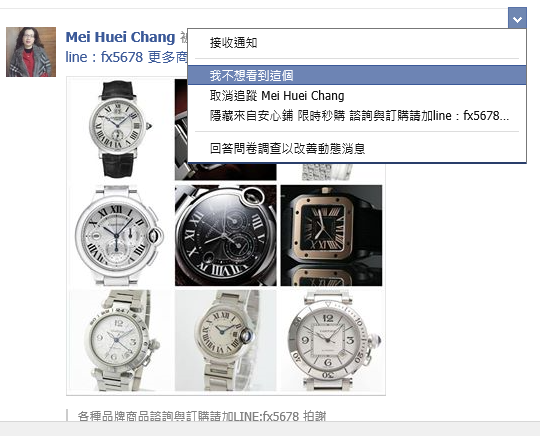Open partially hidden diamond bracelet watch photo

point(331,172)
